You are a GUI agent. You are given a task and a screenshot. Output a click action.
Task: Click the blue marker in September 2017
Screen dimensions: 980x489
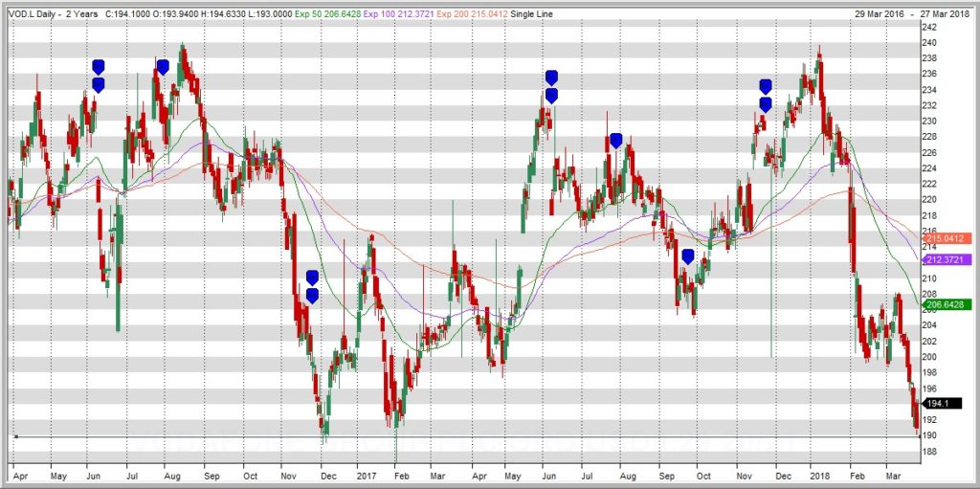click(687, 256)
